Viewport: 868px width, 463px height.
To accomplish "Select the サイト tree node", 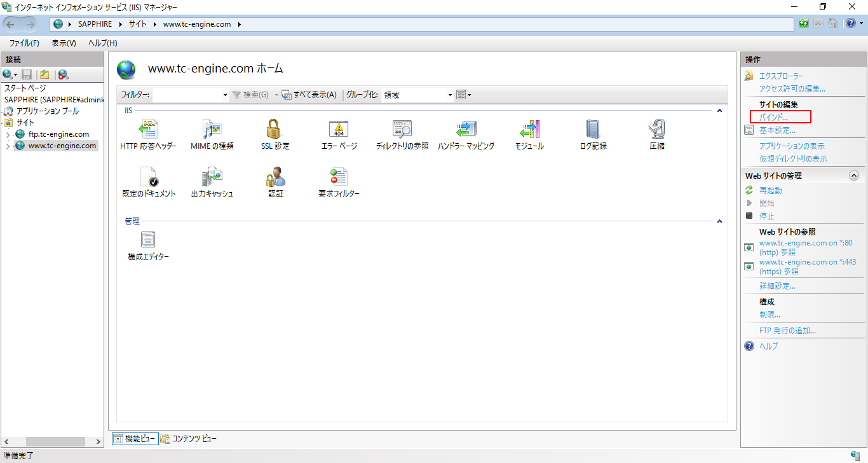I will (25, 122).
